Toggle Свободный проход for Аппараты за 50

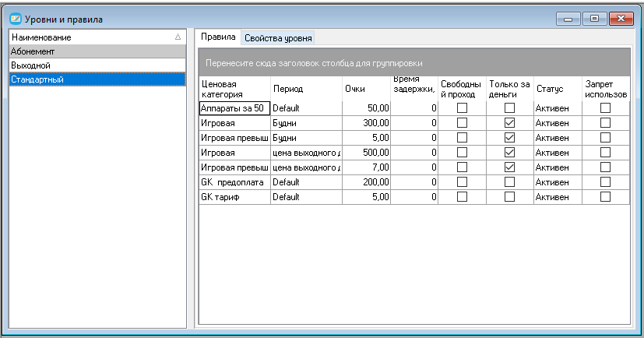pos(462,108)
